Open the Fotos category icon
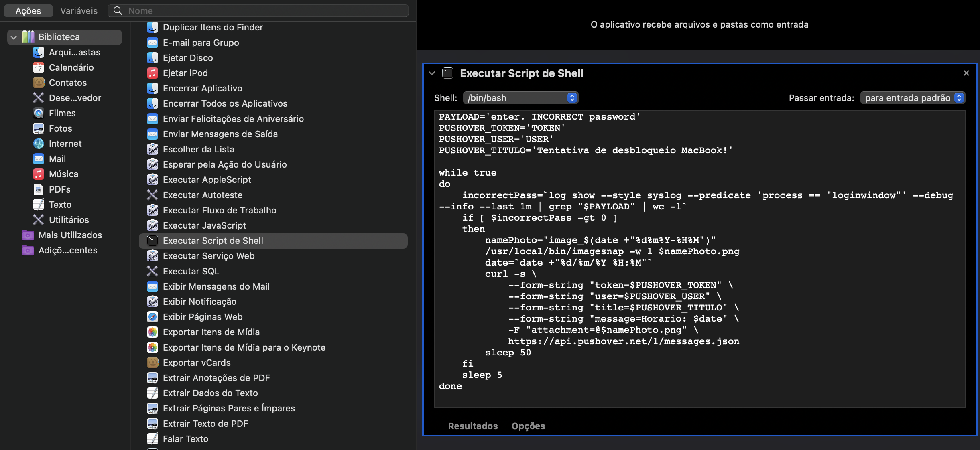 tap(38, 128)
